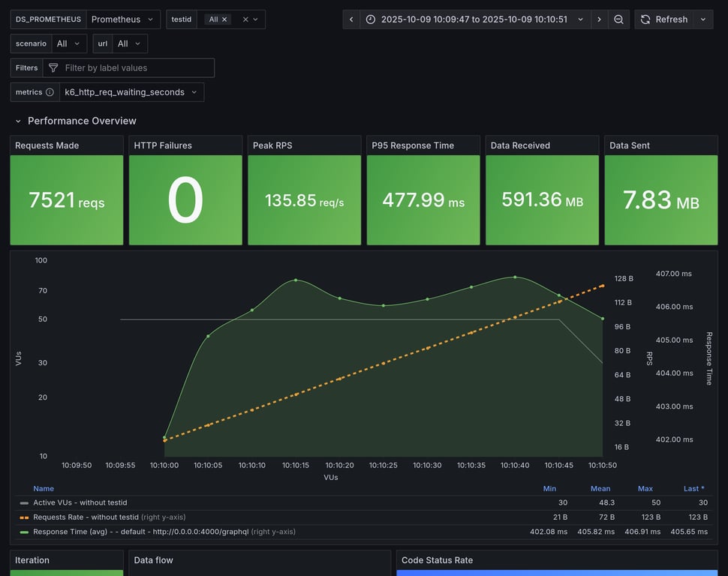
Task: Open the refresh interval dropdown arrow
Action: pyautogui.click(x=703, y=19)
